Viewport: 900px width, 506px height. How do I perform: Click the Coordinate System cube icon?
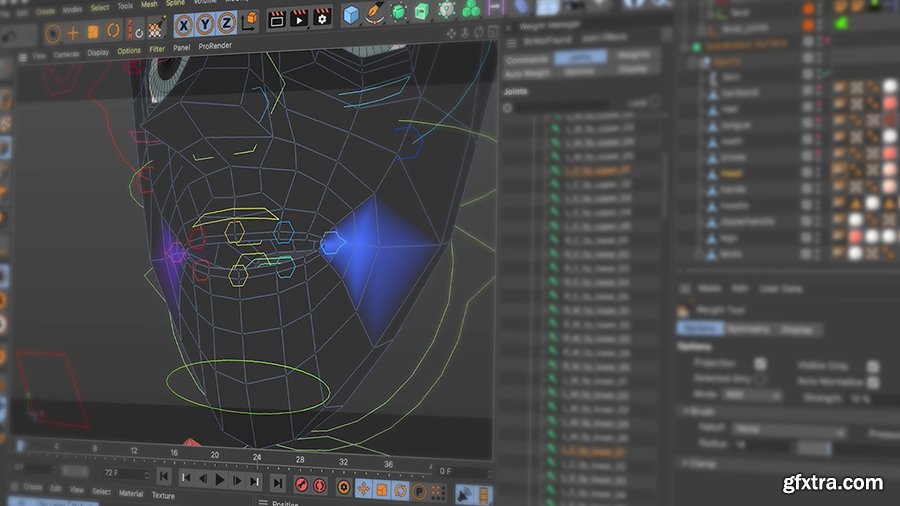pos(250,20)
